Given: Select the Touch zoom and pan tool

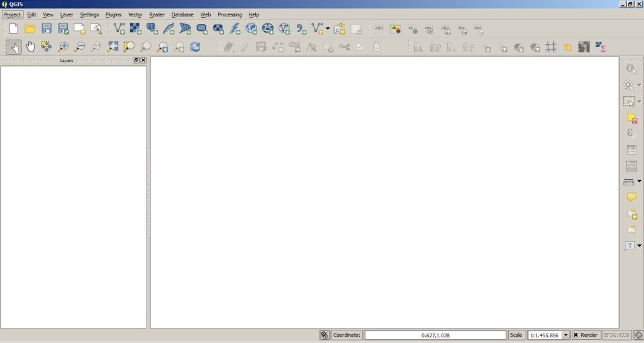Looking at the screenshot, I should (x=14, y=47).
